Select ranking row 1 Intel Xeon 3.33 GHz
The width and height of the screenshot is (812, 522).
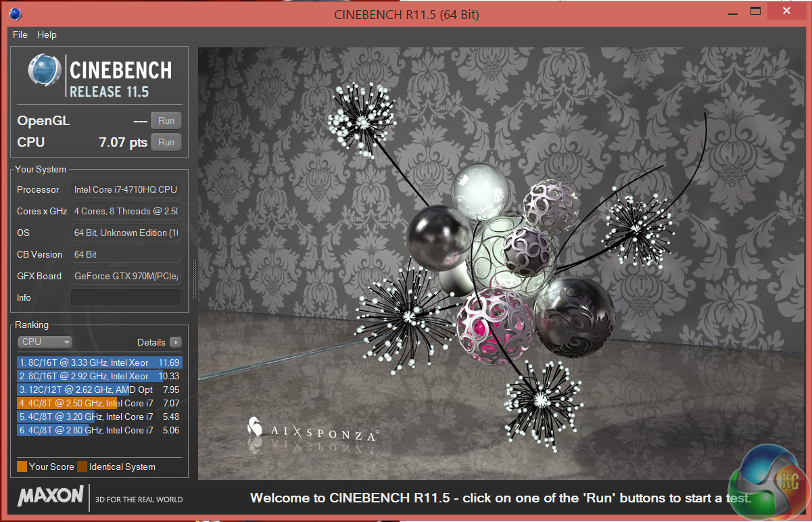[99, 362]
